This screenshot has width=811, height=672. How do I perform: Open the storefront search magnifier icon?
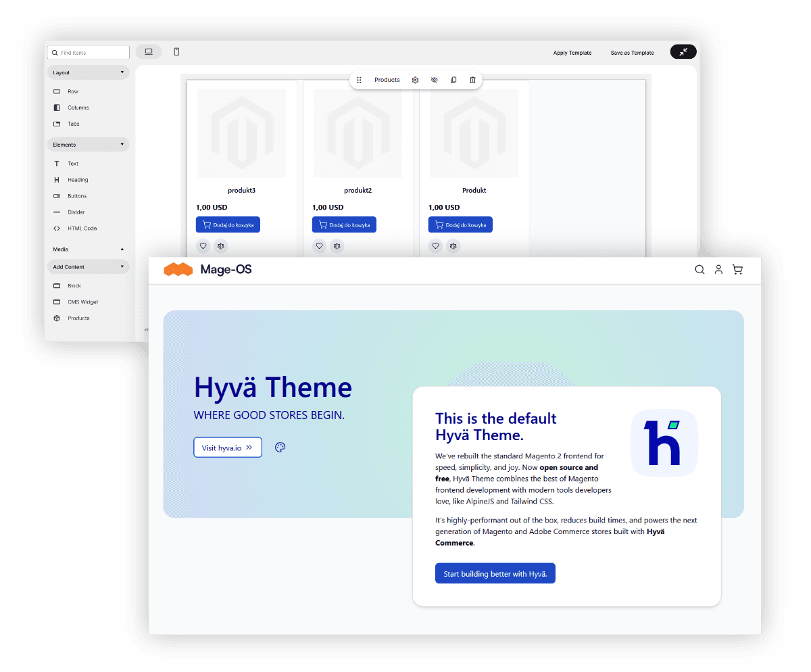(699, 270)
